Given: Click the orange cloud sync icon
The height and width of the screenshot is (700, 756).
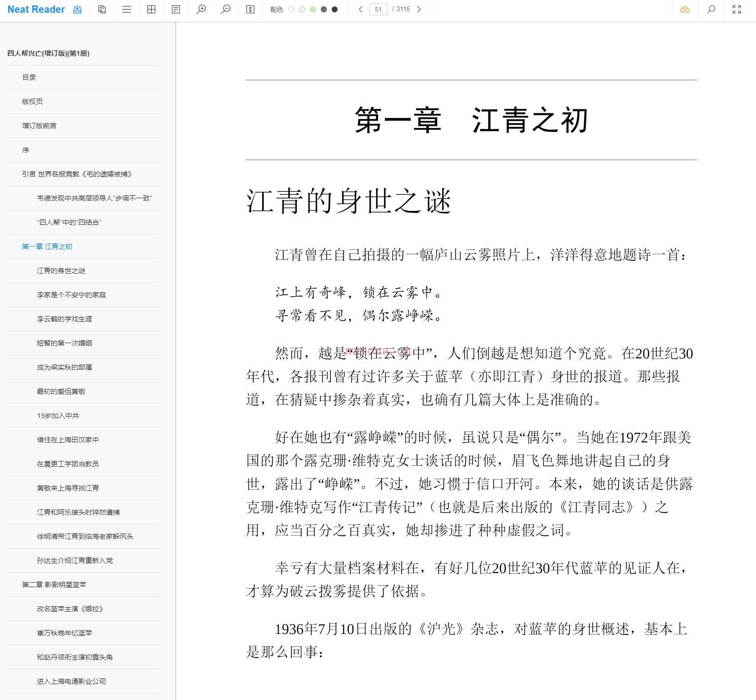Looking at the screenshot, I should coord(685,9).
